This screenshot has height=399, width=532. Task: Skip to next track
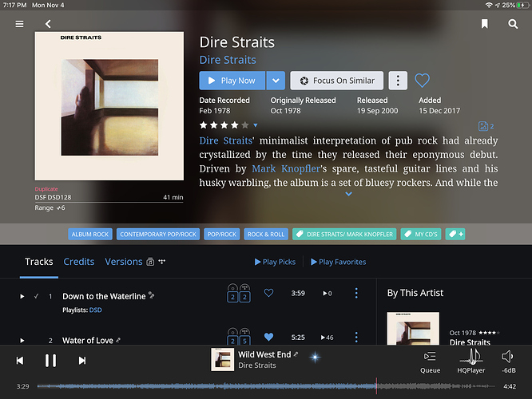click(82, 361)
